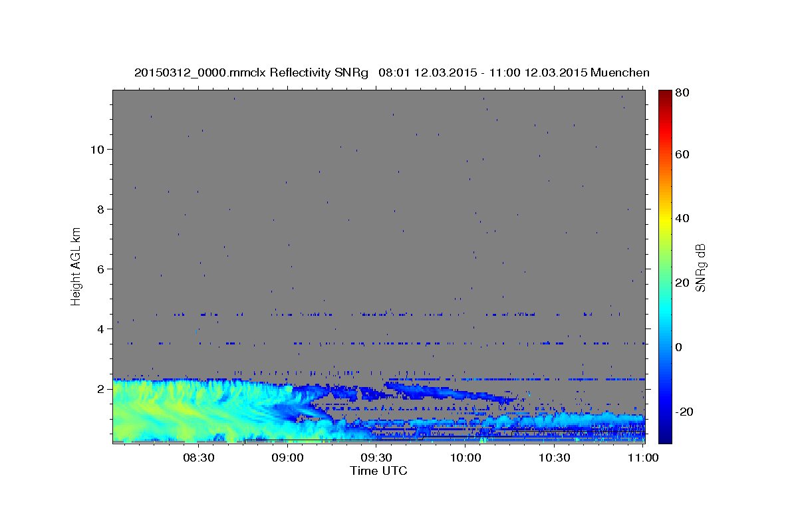This screenshot has height=532, width=798.
Task: Click the colorbar value -20
Action: pyautogui.click(x=685, y=412)
